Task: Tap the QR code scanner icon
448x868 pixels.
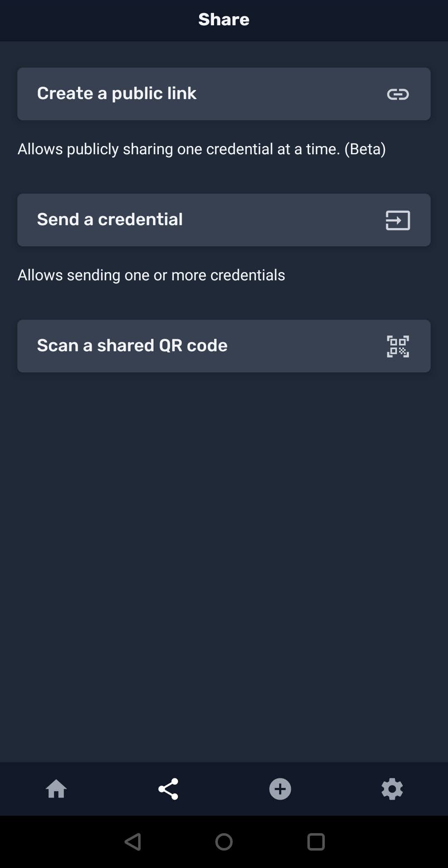Action: pos(398,346)
